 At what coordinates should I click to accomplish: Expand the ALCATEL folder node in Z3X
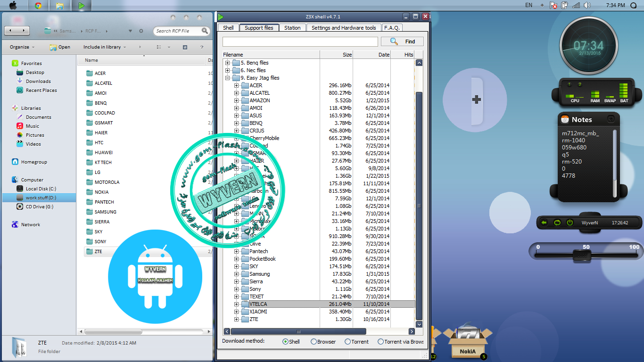[x=237, y=93]
